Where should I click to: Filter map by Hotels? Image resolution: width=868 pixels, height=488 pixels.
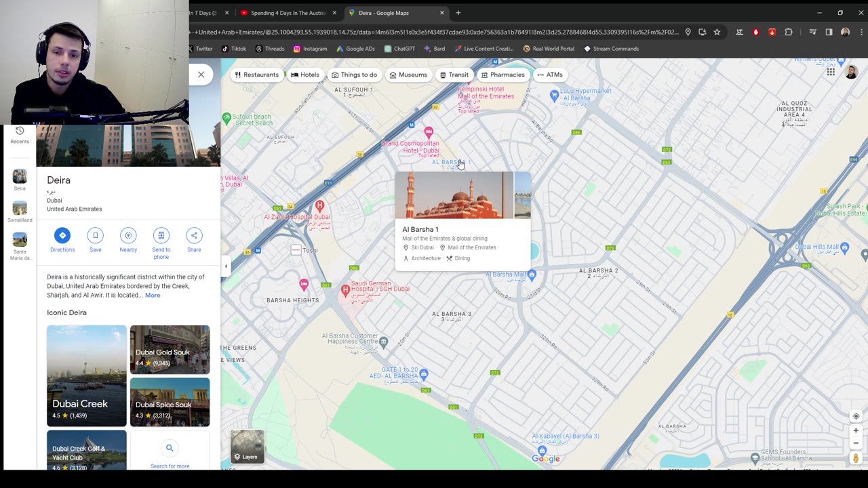305,75
